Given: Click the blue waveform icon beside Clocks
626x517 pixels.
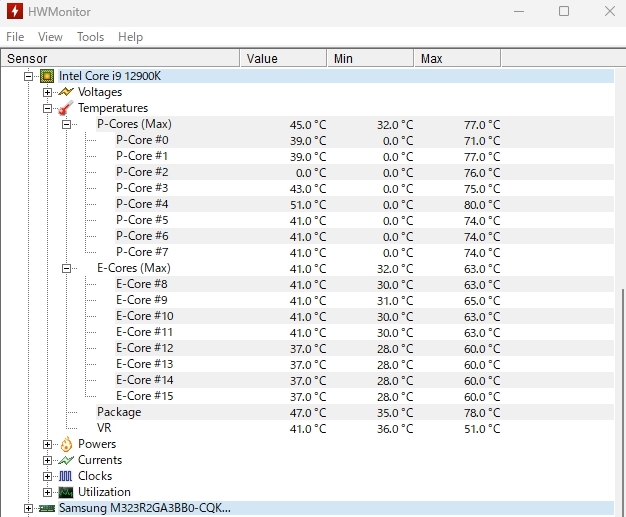Looking at the screenshot, I should [x=66, y=476].
